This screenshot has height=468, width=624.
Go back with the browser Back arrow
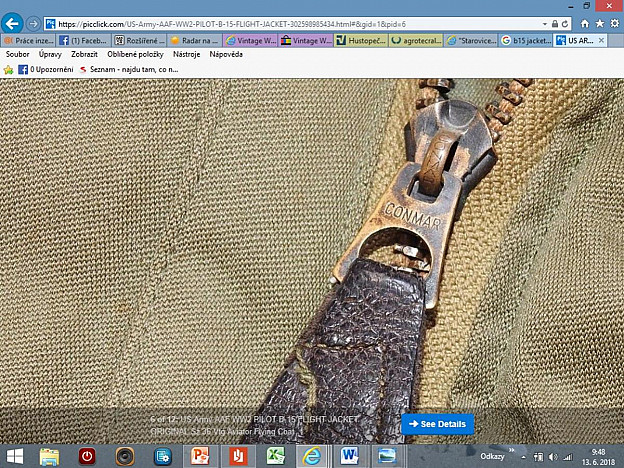tap(12, 24)
